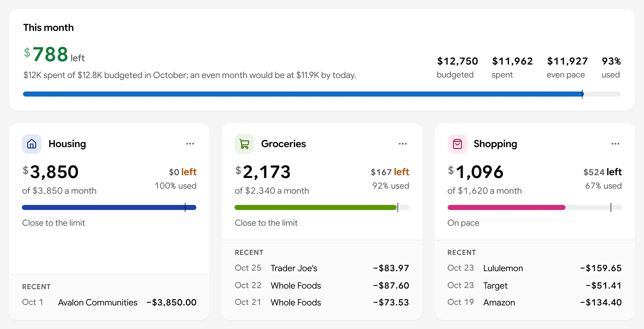
Task: Click the 92% used label in Groceries
Action: tap(391, 186)
